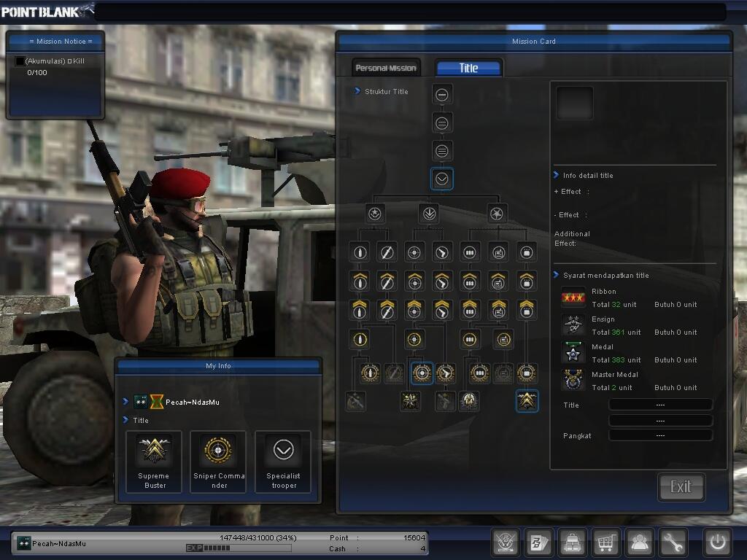The height and width of the screenshot is (560, 747).
Task: Select the gold-ring bullet title icon
Action: tap(360, 340)
